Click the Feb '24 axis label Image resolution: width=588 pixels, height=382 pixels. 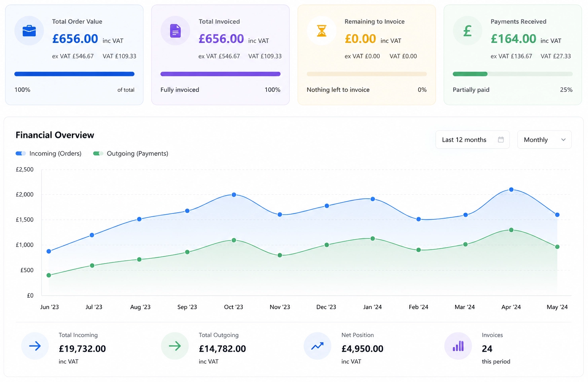coord(419,307)
